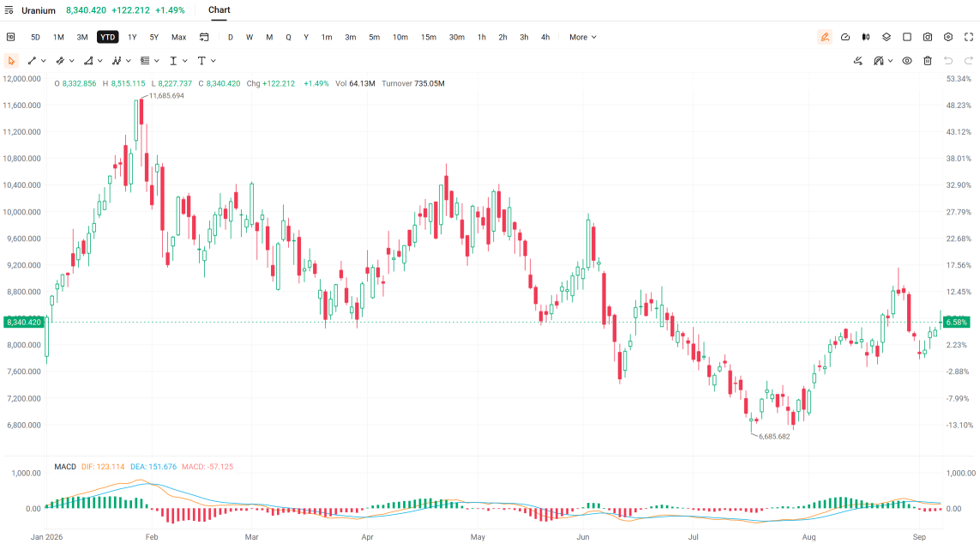The image size is (980, 544).
Task: Toggle continuous drawing mode icon
Action: 858,61
